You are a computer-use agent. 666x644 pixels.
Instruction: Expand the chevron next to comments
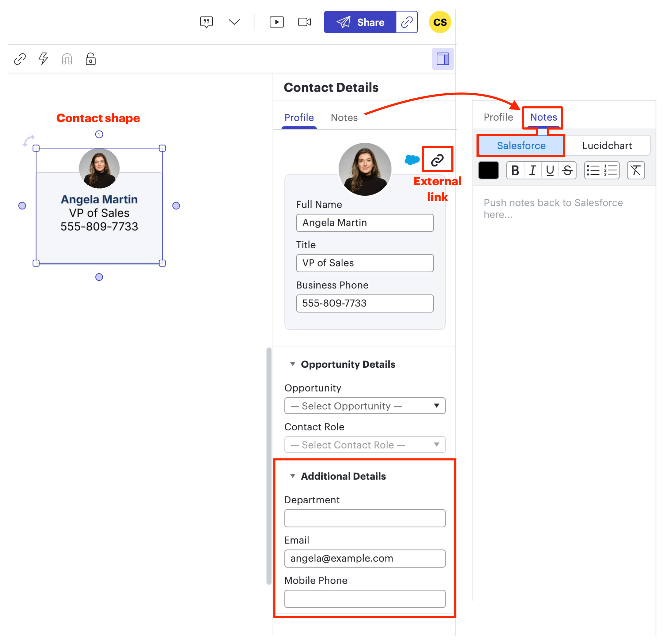(x=234, y=22)
